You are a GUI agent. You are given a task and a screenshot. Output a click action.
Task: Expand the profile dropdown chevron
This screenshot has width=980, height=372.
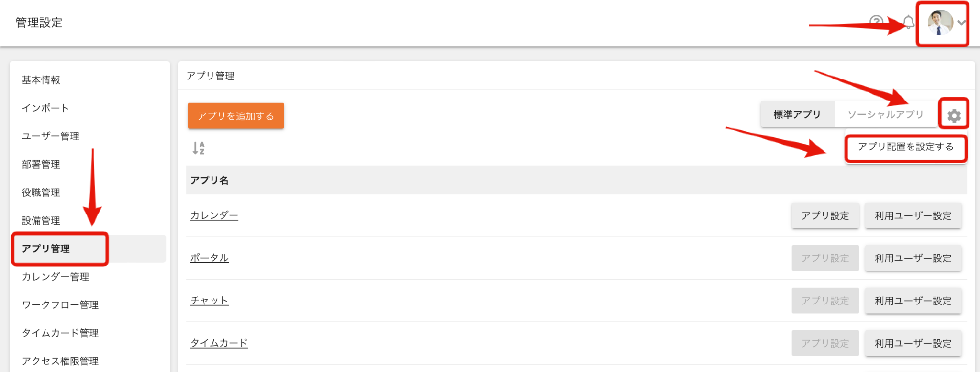click(x=961, y=23)
